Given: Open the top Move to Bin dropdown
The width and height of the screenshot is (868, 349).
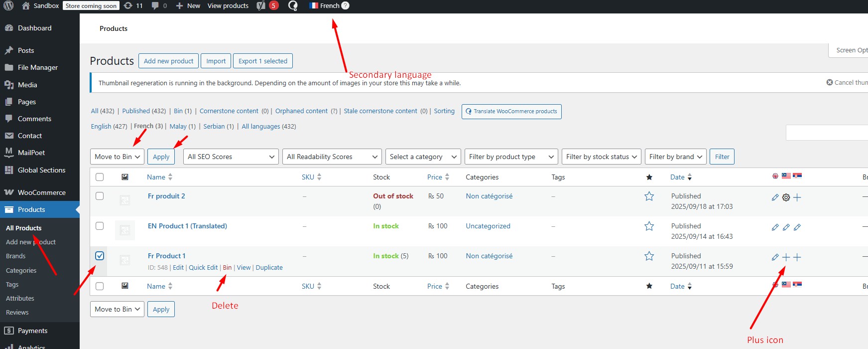Looking at the screenshot, I should pos(117,157).
